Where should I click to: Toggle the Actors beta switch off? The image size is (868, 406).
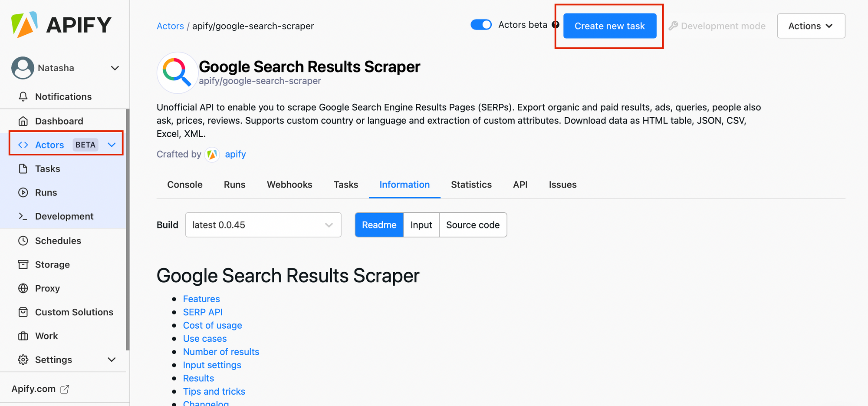point(481,25)
